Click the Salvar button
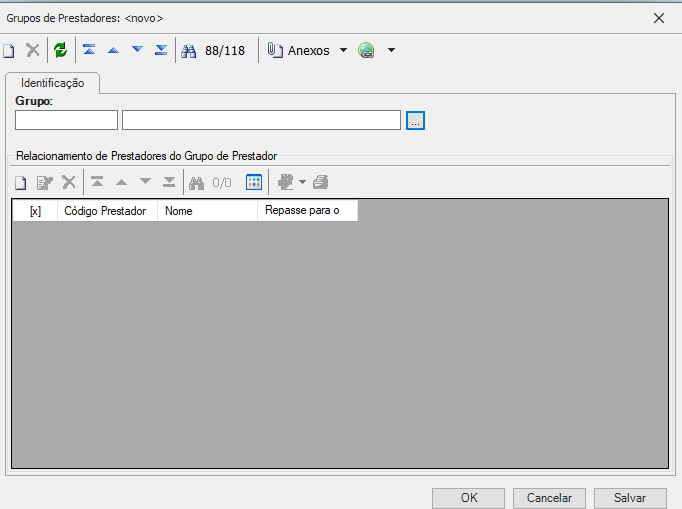Viewport: 682px width, 509px height. 630,498
